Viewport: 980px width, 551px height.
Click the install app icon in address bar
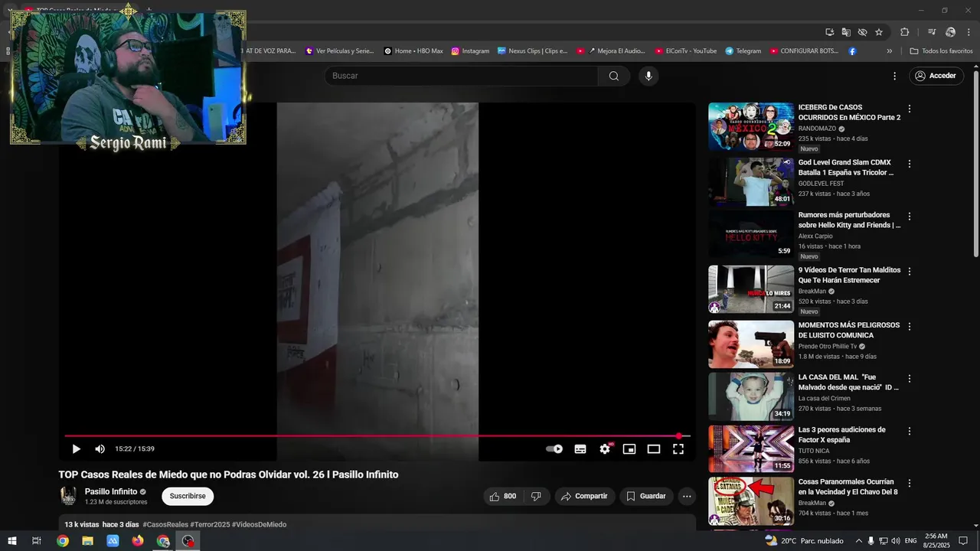(829, 32)
